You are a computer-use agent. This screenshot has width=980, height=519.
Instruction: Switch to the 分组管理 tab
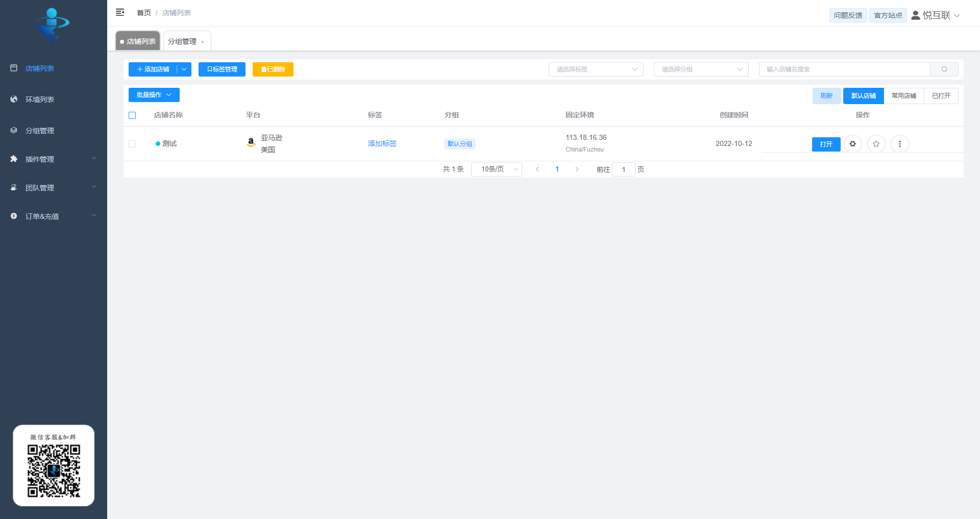point(182,41)
